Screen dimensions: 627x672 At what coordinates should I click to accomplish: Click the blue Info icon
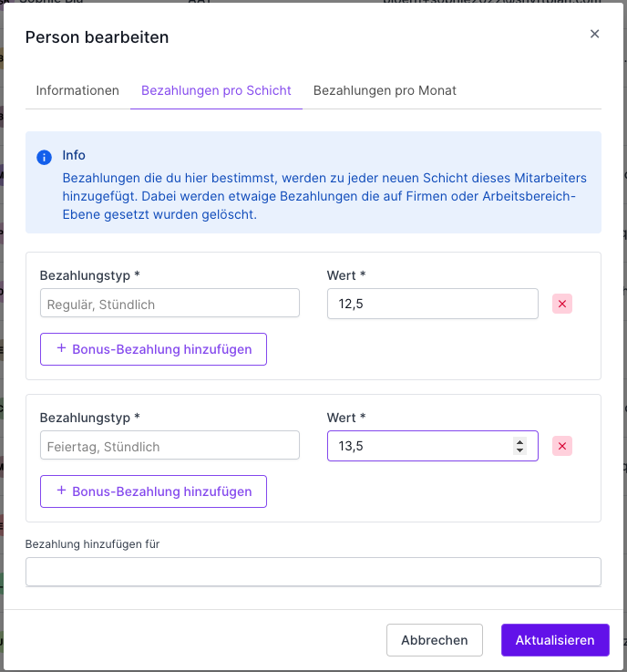(x=44, y=157)
